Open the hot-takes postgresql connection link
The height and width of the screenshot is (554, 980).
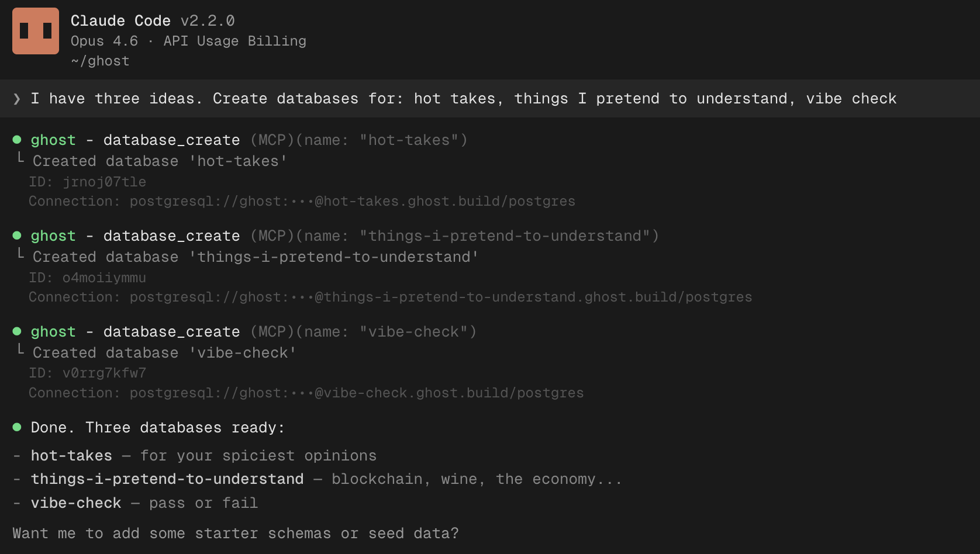pyautogui.click(x=352, y=202)
